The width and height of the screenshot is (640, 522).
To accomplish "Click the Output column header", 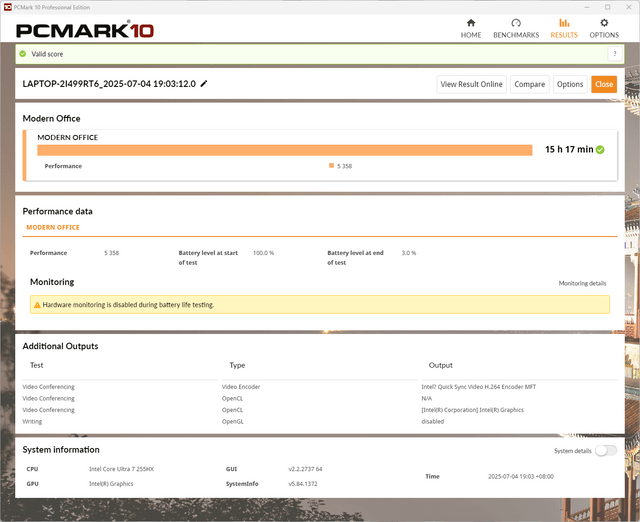I will (440, 365).
